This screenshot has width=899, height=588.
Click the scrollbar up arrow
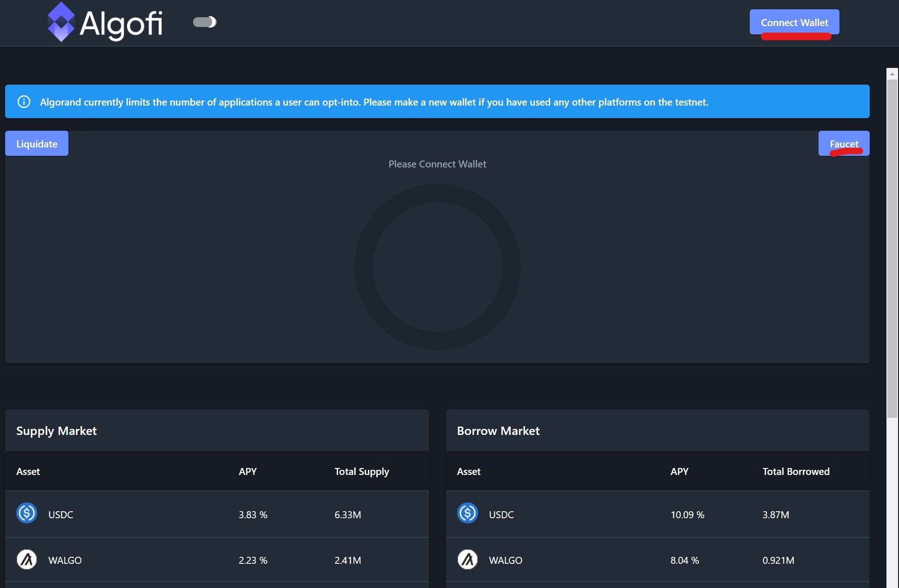point(892,73)
